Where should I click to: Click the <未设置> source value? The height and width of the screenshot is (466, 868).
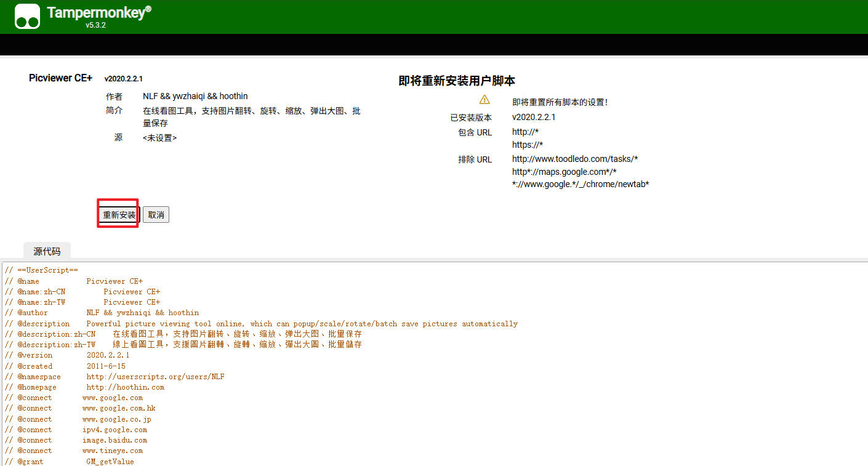(159, 138)
